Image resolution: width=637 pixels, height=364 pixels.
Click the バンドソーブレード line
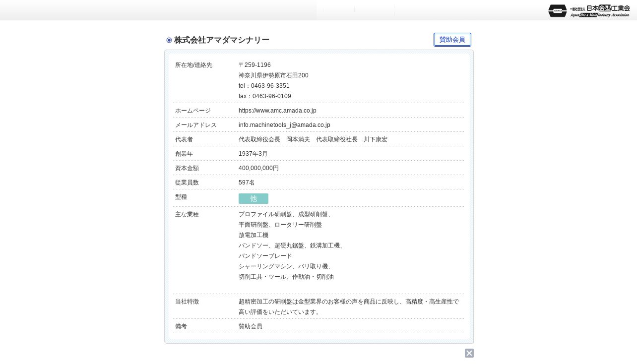click(265, 256)
